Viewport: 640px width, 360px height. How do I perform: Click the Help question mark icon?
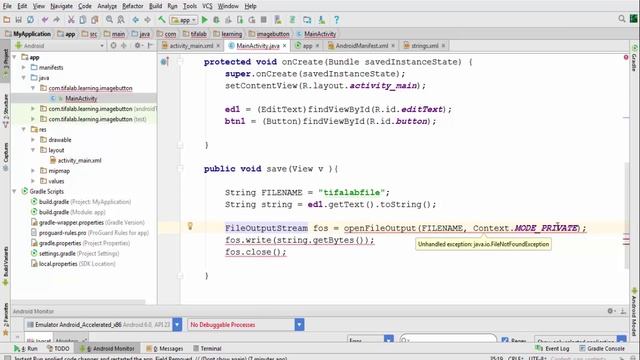(336, 20)
